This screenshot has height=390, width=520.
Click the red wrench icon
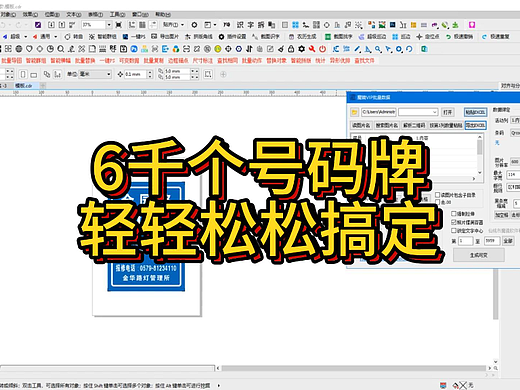click(x=312, y=49)
